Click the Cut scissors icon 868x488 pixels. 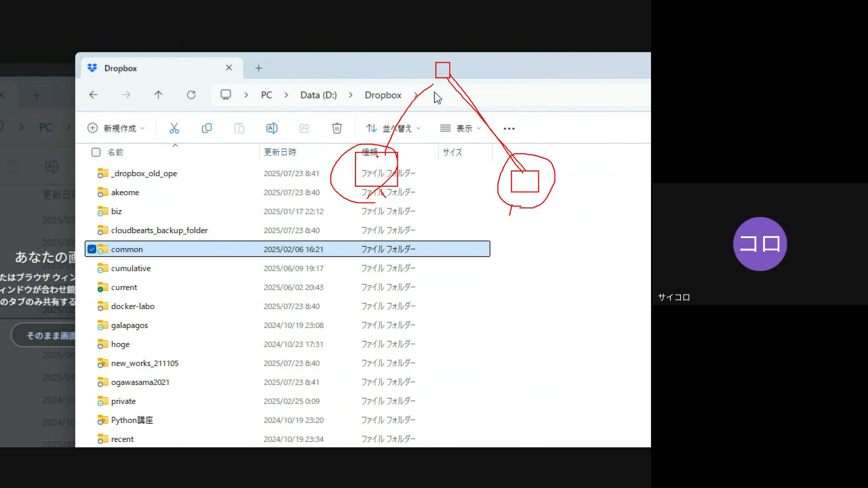pyautogui.click(x=174, y=128)
